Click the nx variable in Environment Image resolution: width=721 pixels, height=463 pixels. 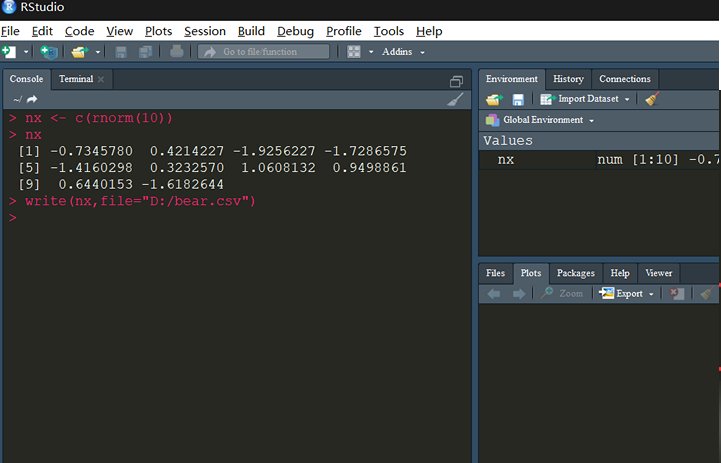click(x=506, y=159)
